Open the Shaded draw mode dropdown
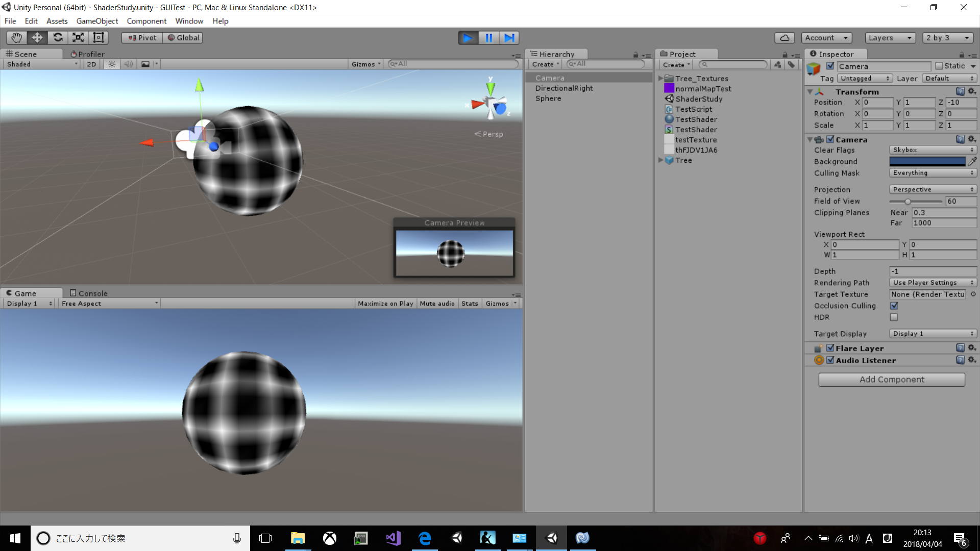980x551 pixels. click(41, 64)
